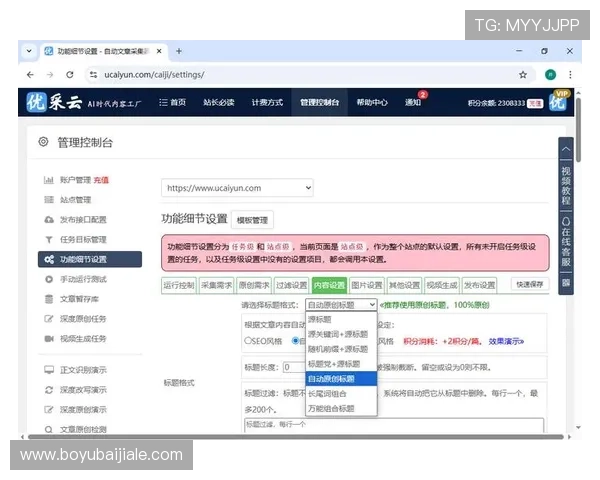Choose 随机前缀+源标题 option

tap(341, 349)
